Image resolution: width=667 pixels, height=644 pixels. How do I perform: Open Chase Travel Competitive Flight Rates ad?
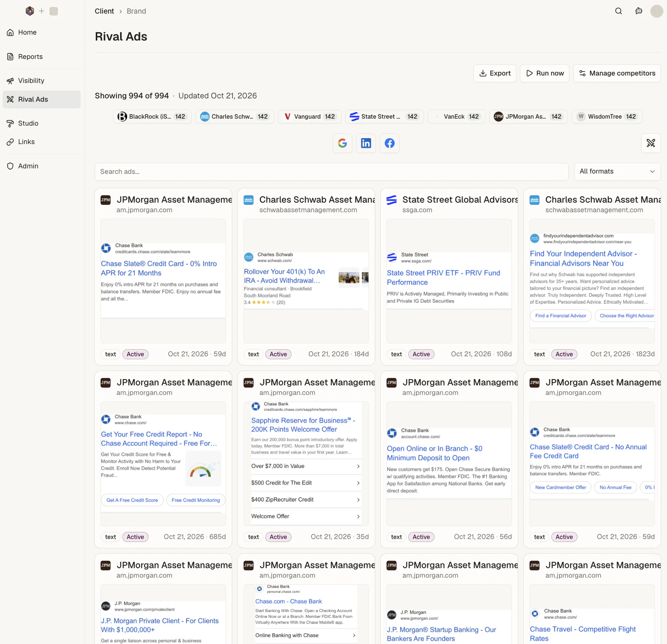(x=583, y=633)
